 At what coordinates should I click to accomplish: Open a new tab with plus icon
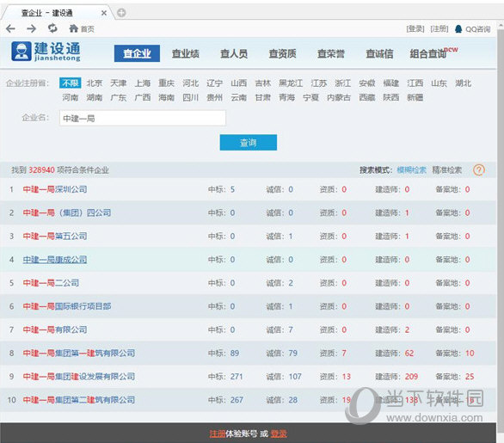[121, 13]
